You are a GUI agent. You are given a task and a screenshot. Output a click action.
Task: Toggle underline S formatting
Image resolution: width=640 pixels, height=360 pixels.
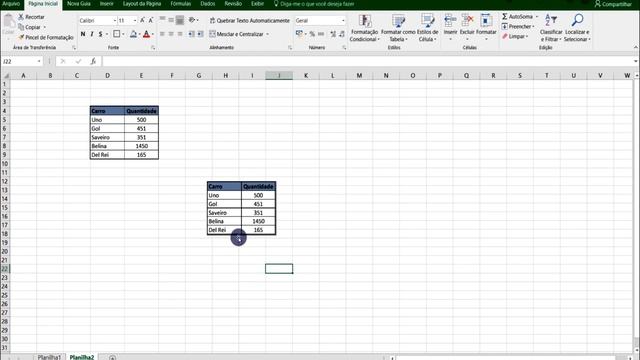tap(100, 34)
